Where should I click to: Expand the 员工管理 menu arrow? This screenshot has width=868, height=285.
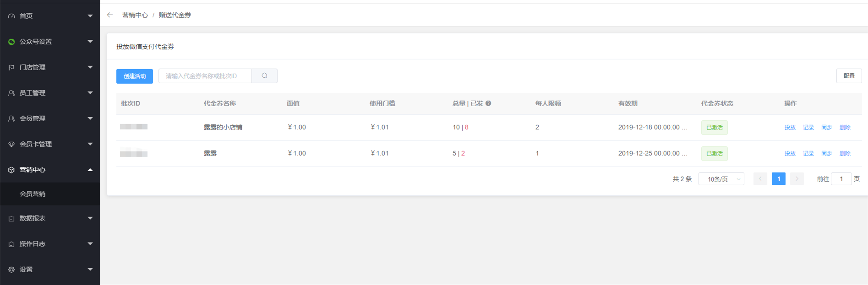(90, 93)
